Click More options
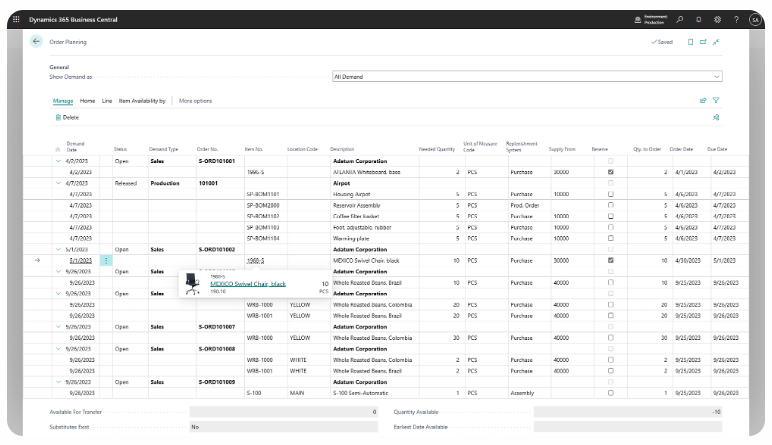Image resolution: width=772 pixels, height=445 pixels. (195, 101)
